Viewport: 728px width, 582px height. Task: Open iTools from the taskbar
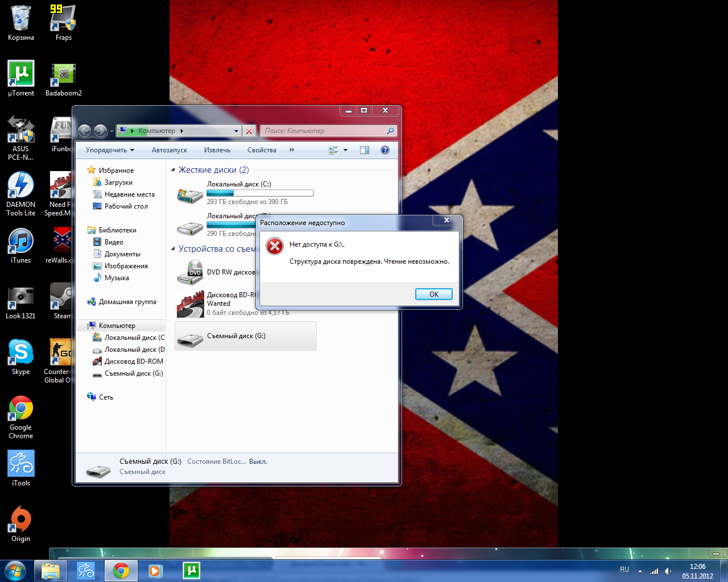(x=86, y=571)
